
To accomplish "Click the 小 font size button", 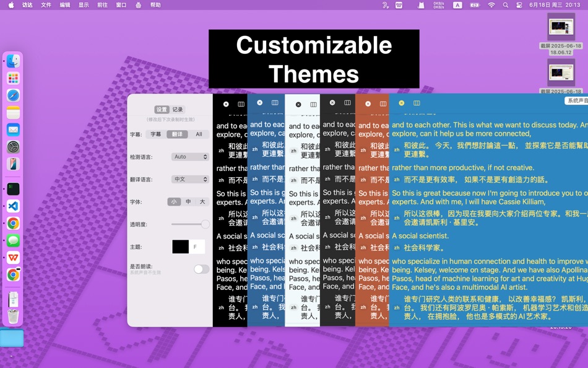I will pos(175,201).
